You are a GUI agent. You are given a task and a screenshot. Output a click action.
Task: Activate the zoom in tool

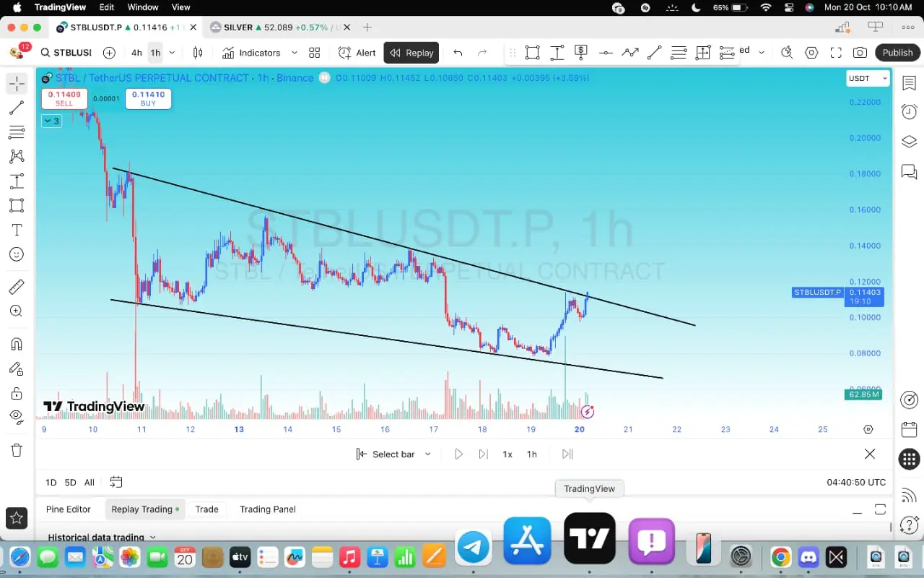(17, 311)
